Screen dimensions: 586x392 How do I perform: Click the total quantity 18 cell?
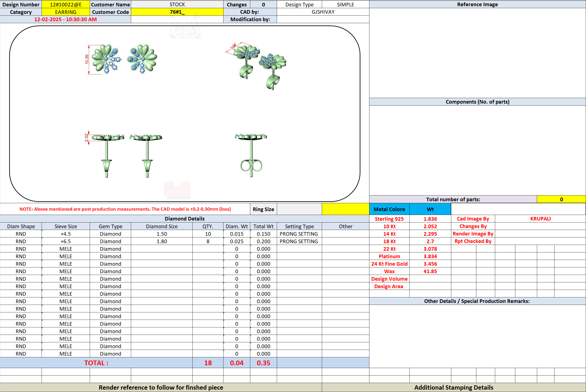click(x=208, y=363)
